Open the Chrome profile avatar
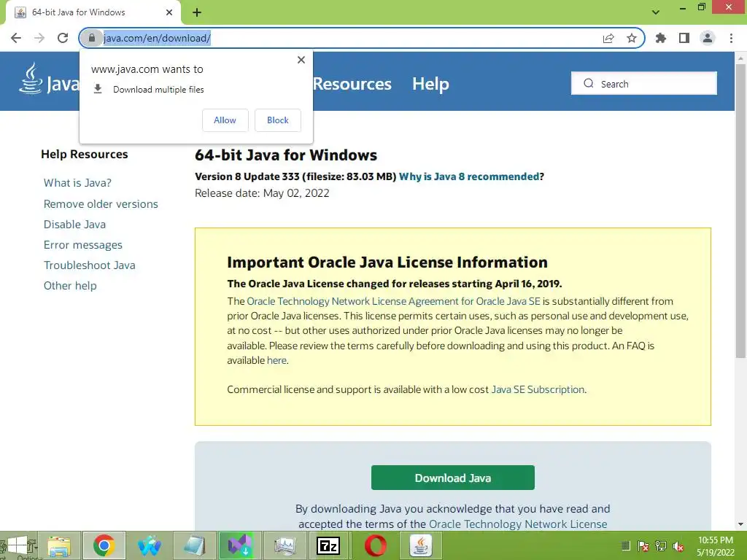 [708, 38]
